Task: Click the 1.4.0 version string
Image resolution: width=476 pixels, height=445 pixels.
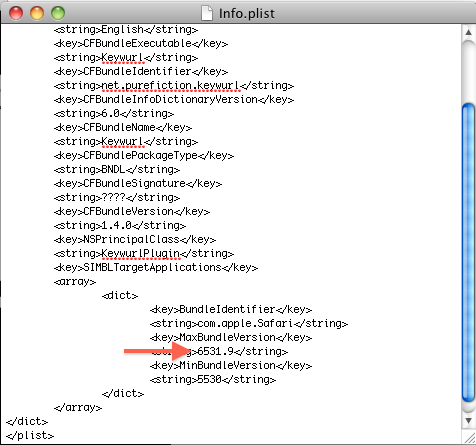Action: (x=116, y=226)
